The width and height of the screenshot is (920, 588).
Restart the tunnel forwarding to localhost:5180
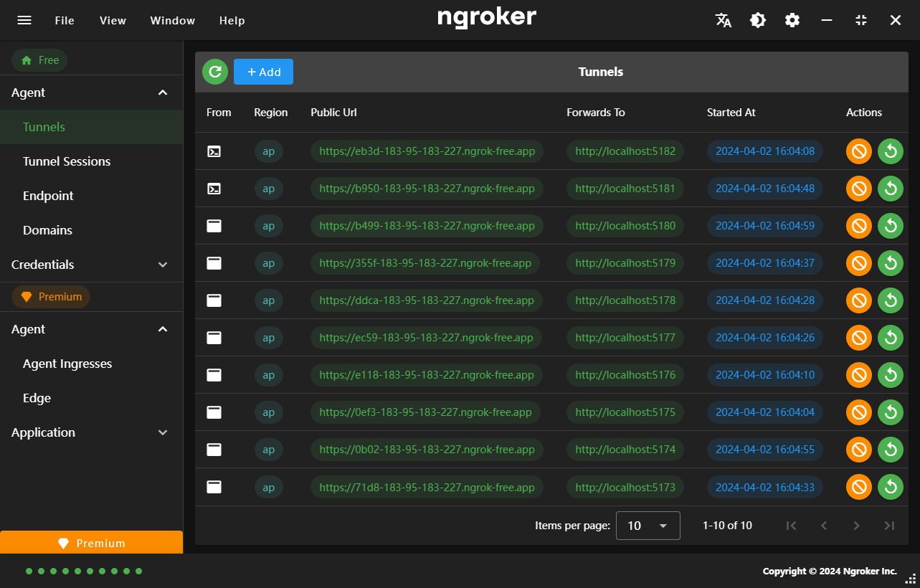click(891, 226)
